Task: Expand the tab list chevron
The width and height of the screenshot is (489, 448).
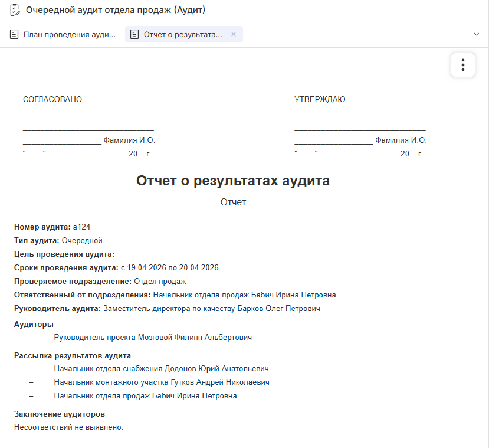Action: pos(477,35)
